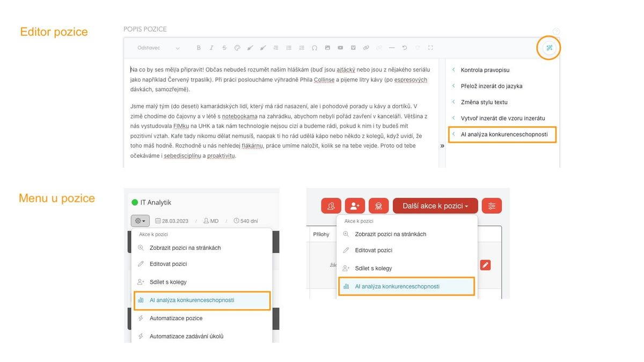This screenshot has width=644, height=362.
Task: Insert a special character with omega icon
Action: click(x=314, y=48)
